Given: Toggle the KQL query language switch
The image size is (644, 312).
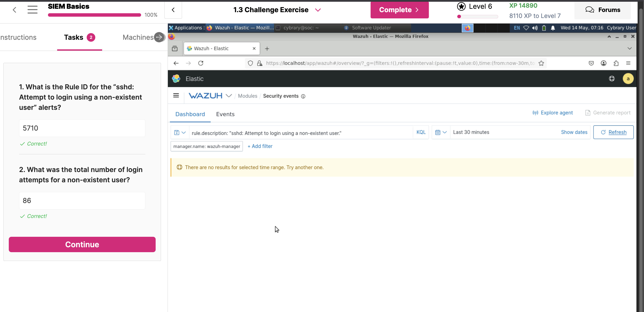Looking at the screenshot, I should coord(421,132).
